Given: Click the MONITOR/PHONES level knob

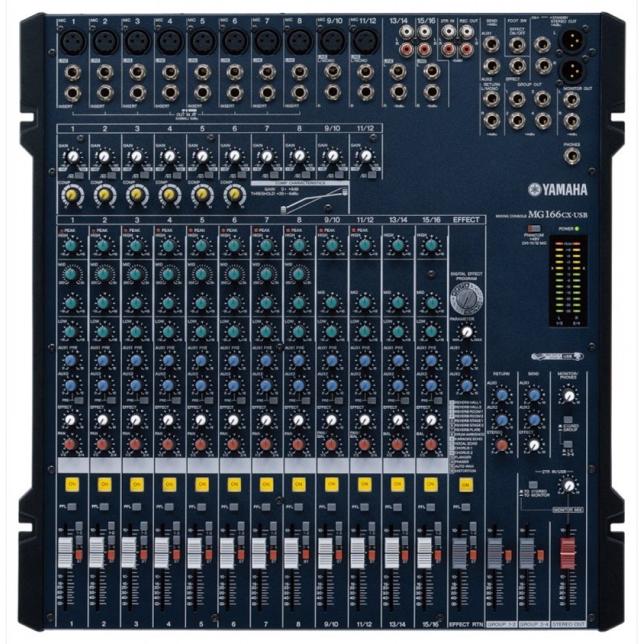Looking at the screenshot, I should pos(568,395).
